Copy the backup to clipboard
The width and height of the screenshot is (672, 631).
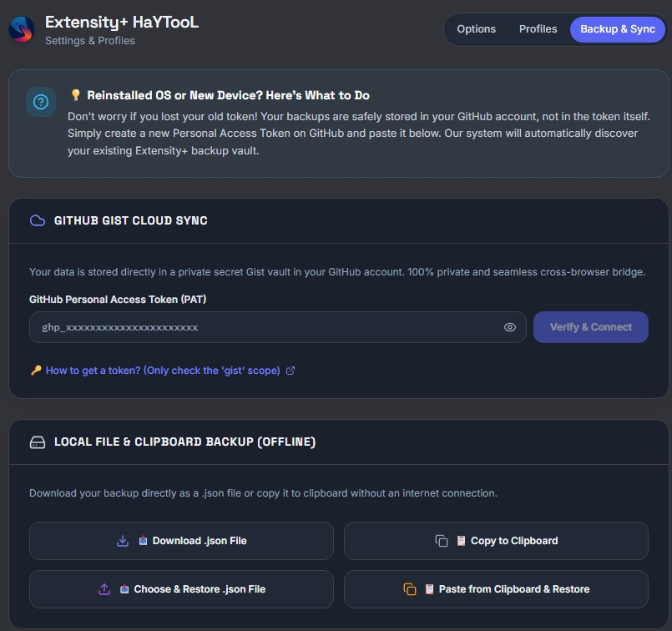(x=496, y=541)
